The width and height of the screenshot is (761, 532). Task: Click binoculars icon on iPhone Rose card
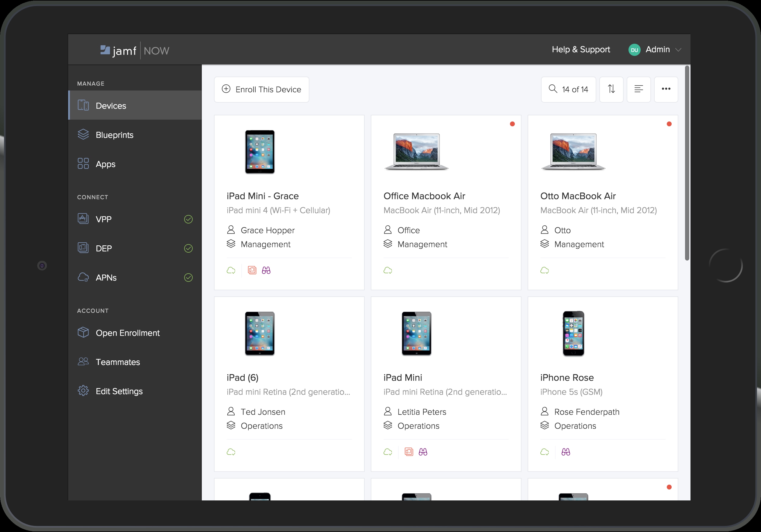566,452
